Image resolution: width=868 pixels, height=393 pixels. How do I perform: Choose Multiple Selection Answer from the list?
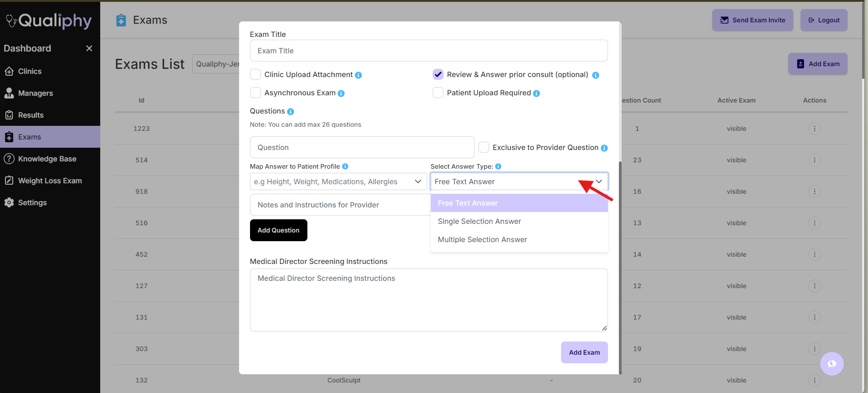[482, 239]
